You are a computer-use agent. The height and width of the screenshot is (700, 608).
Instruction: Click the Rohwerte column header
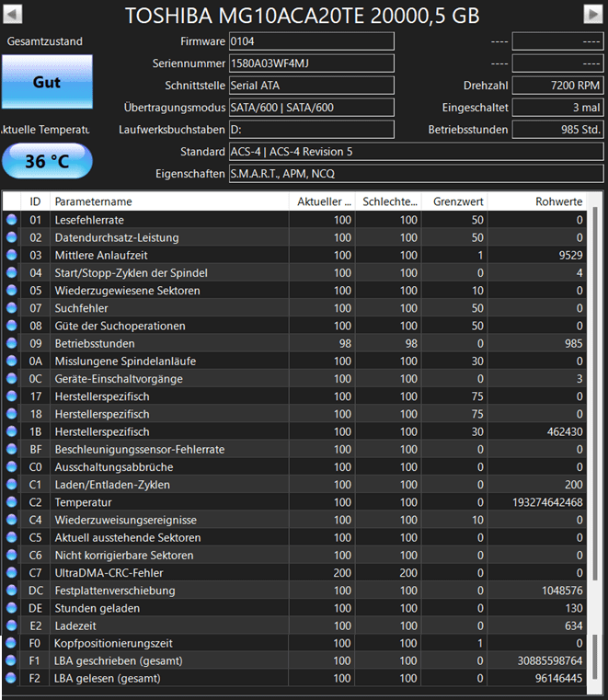tap(537, 201)
